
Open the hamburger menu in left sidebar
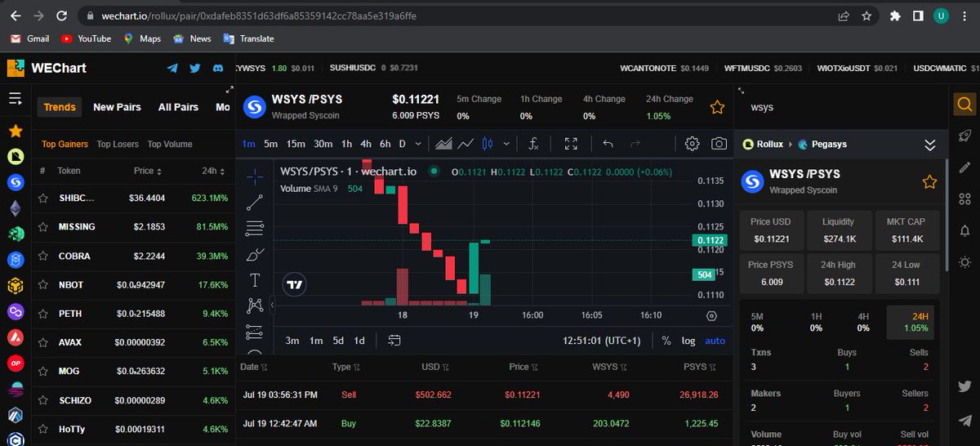15,99
